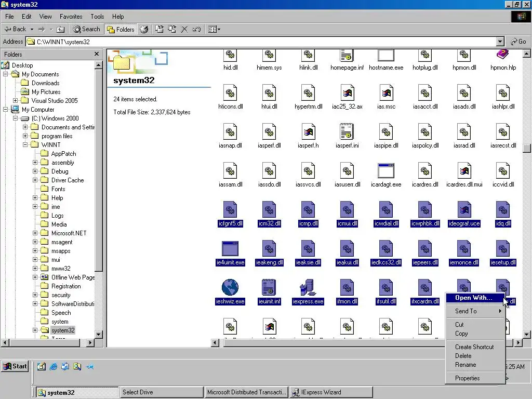The height and width of the screenshot is (399, 532).
Task: Click Show Desktop quick launch icon
Action: pos(42,366)
